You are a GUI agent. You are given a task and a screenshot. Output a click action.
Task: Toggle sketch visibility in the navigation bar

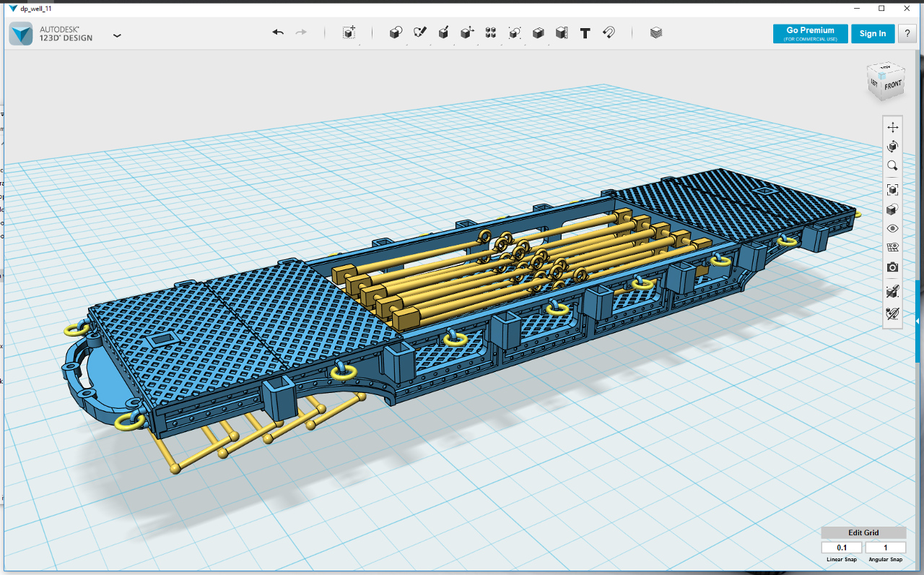893,292
